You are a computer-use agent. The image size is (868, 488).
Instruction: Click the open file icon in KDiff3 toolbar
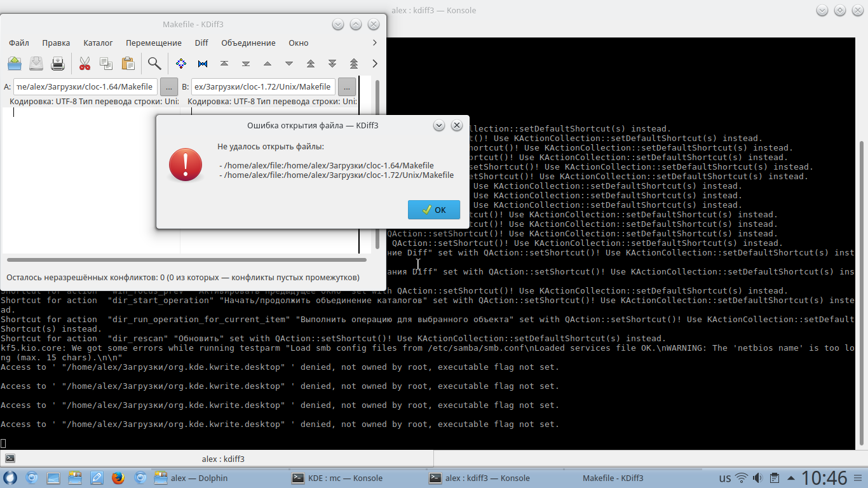click(15, 64)
